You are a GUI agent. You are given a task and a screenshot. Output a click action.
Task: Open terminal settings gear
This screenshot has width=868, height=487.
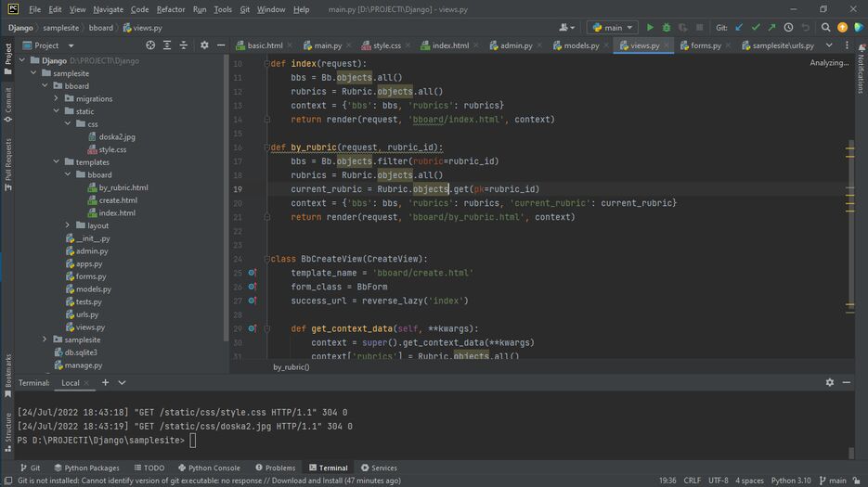click(830, 382)
